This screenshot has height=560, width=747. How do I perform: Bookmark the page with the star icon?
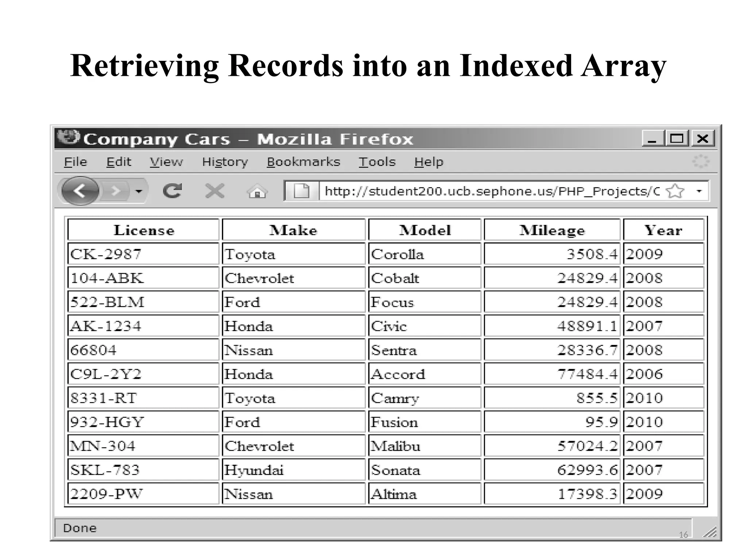(x=675, y=191)
